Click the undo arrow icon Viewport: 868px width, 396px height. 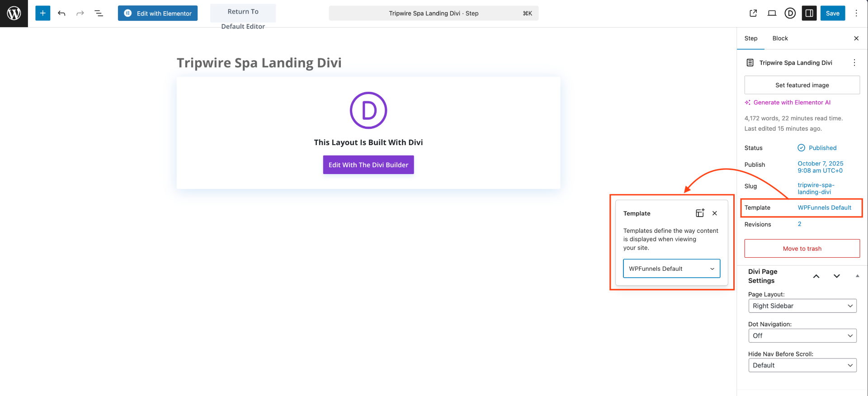click(x=61, y=13)
